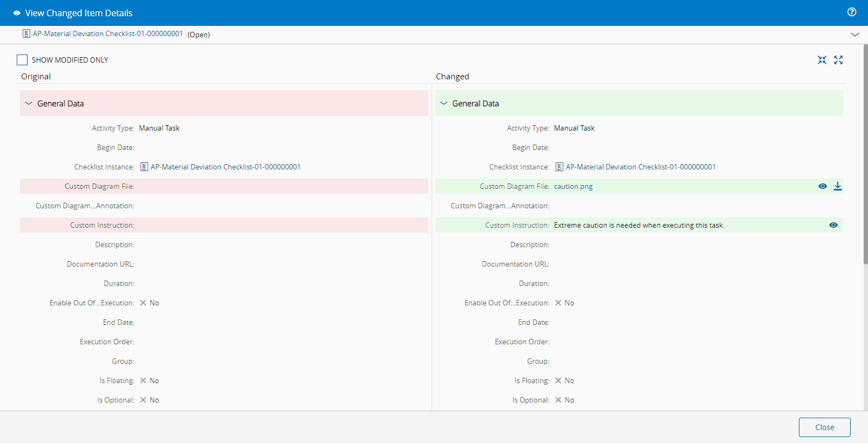Screen dimensions: 868x443
Task: Open Changed Checklist Instance link
Action: [641, 167]
